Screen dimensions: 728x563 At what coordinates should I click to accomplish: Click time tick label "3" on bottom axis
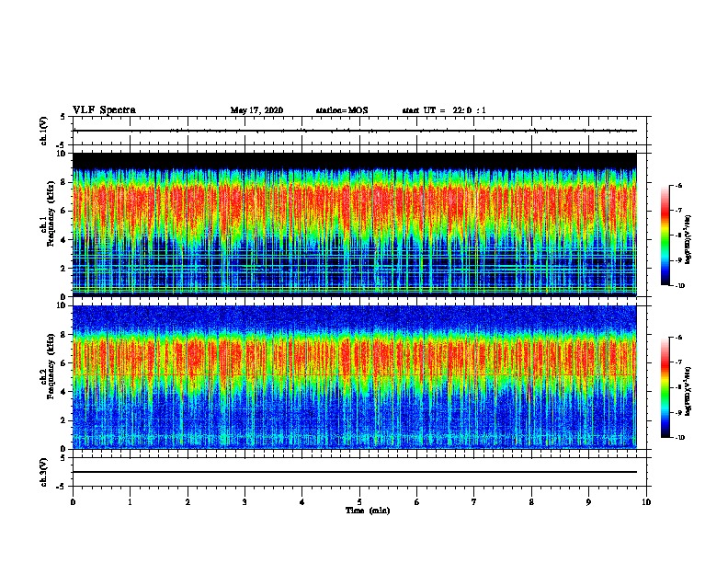click(x=245, y=502)
